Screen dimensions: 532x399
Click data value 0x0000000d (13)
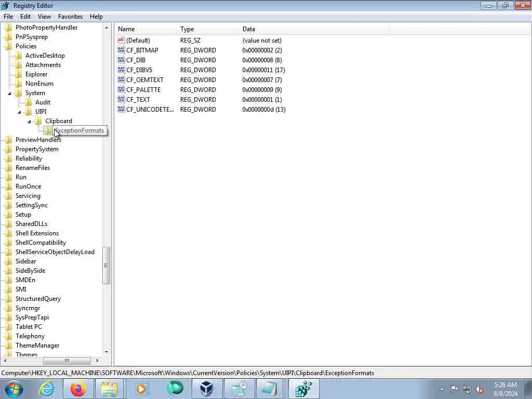[x=264, y=110]
